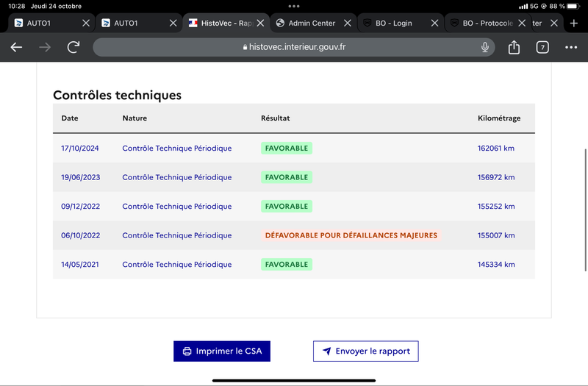Screen dimensions: 588x386
Task: Open the browser three-dot menu
Action: point(571,47)
